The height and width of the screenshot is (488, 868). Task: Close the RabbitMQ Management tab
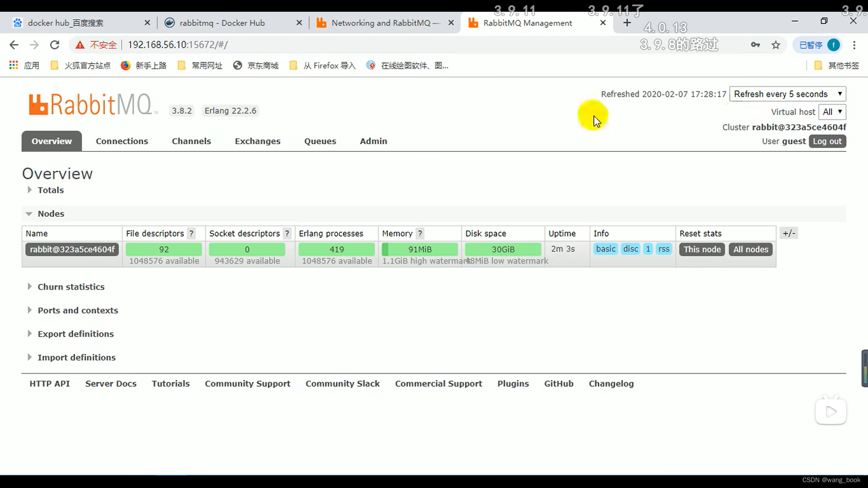click(x=603, y=23)
